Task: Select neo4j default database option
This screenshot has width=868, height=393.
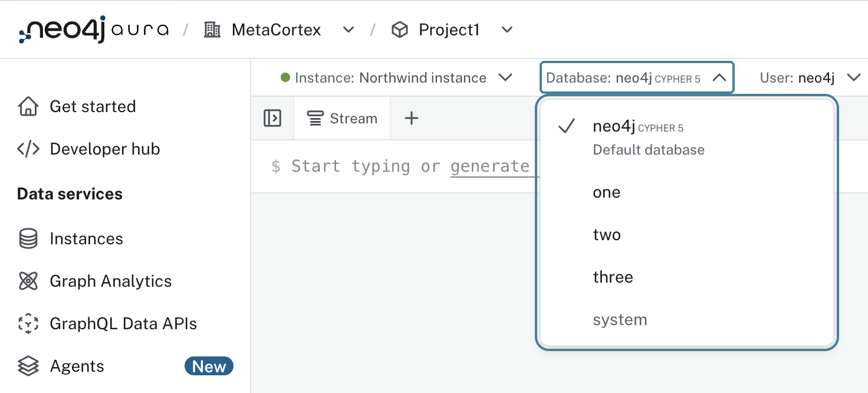Action: (x=687, y=137)
